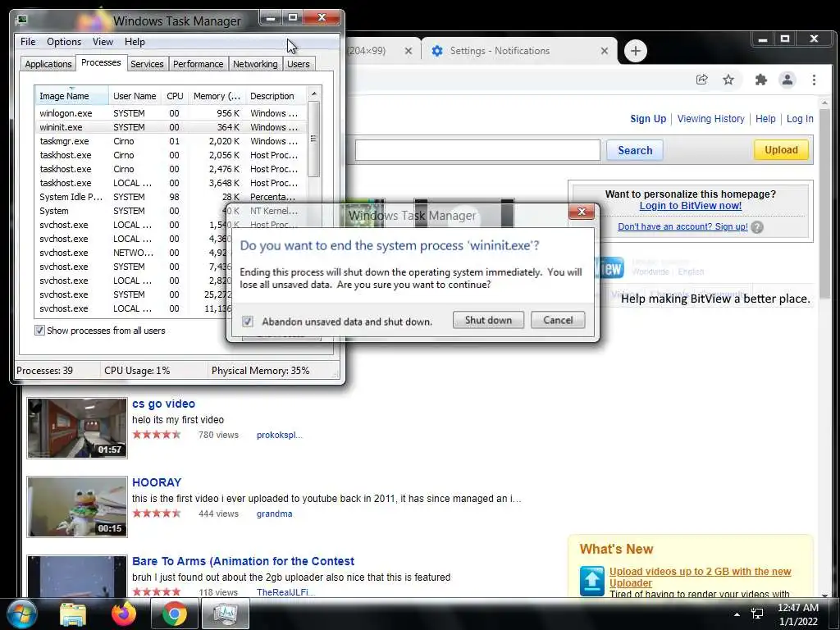Toggle Abandon unsaved data and shut down checkbox

[x=248, y=322]
